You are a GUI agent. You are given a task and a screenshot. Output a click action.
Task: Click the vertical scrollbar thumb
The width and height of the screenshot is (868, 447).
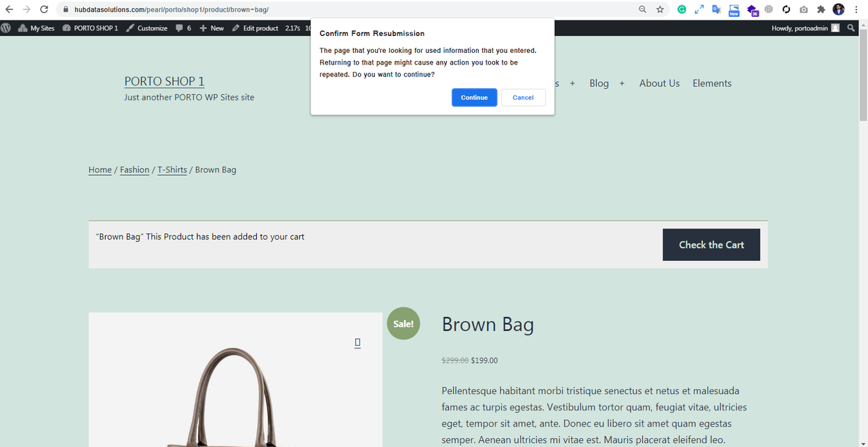point(863,76)
